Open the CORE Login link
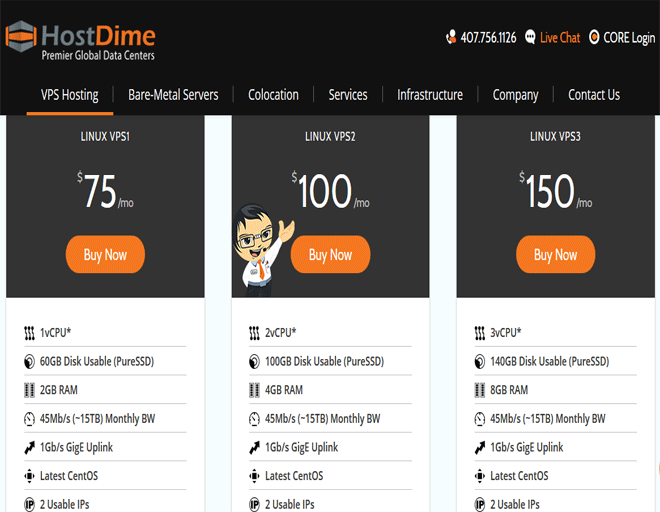660x512 pixels. click(x=629, y=38)
